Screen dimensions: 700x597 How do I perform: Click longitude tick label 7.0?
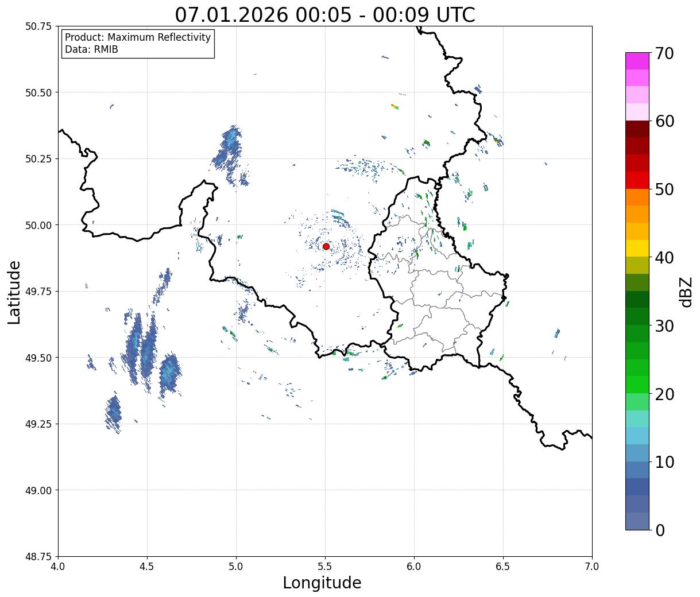click(x=592, y=567)
